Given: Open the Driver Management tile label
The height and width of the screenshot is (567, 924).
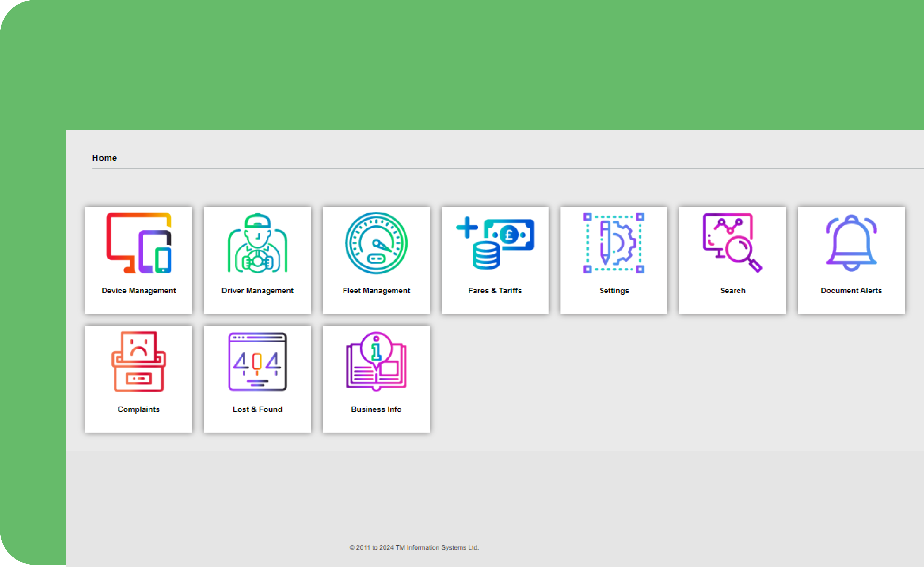Looking at the screenshot, I should pyautogui.click(x=257, y=290).
